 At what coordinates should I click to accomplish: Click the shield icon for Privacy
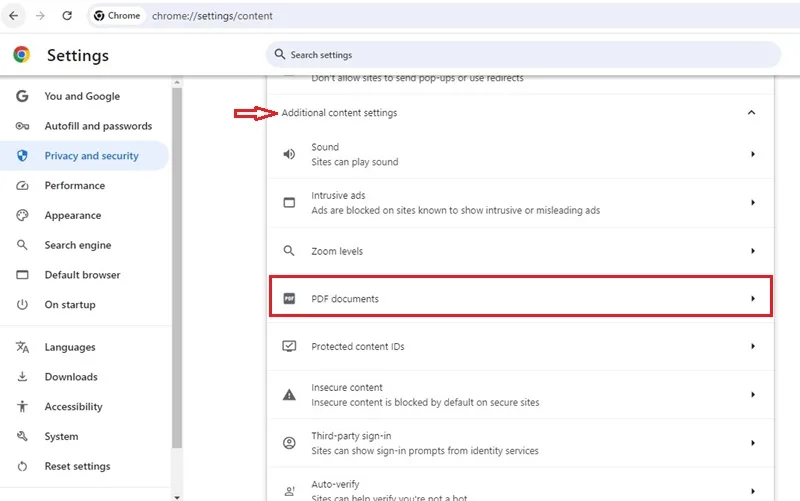[x=22, y=156]
